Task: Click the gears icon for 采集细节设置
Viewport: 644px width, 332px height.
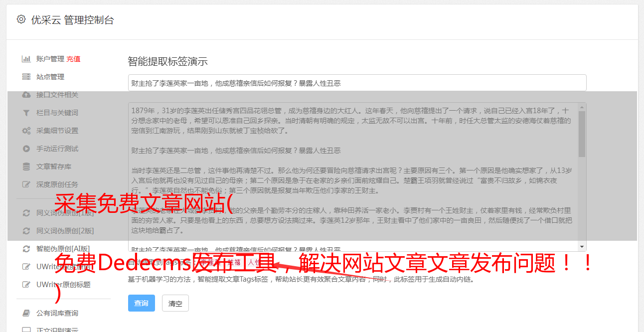Action: coord(26,131)
